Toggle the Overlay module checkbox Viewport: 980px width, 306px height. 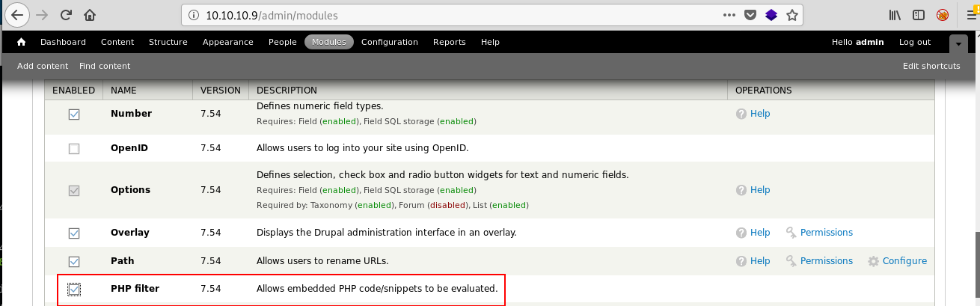(x=74, y=233)
